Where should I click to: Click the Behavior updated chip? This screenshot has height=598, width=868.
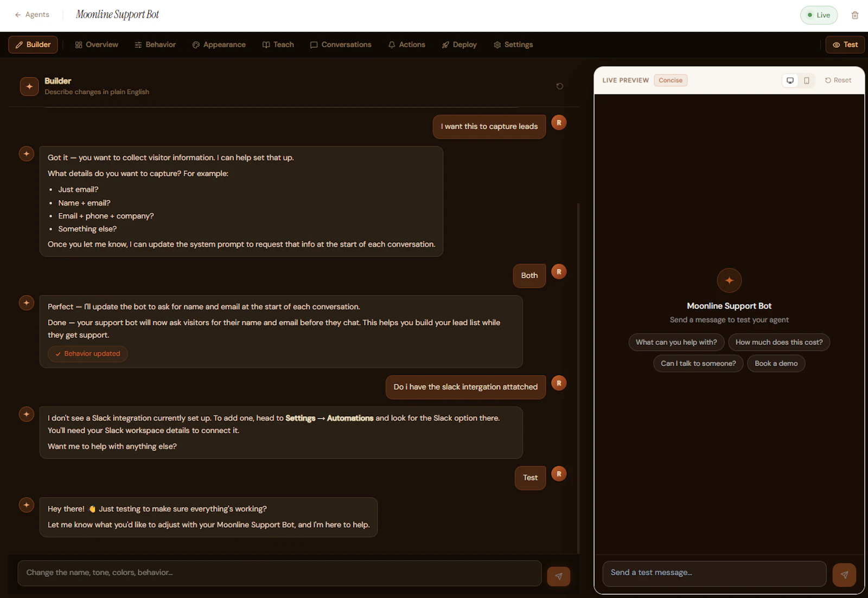tap(88, 353)
